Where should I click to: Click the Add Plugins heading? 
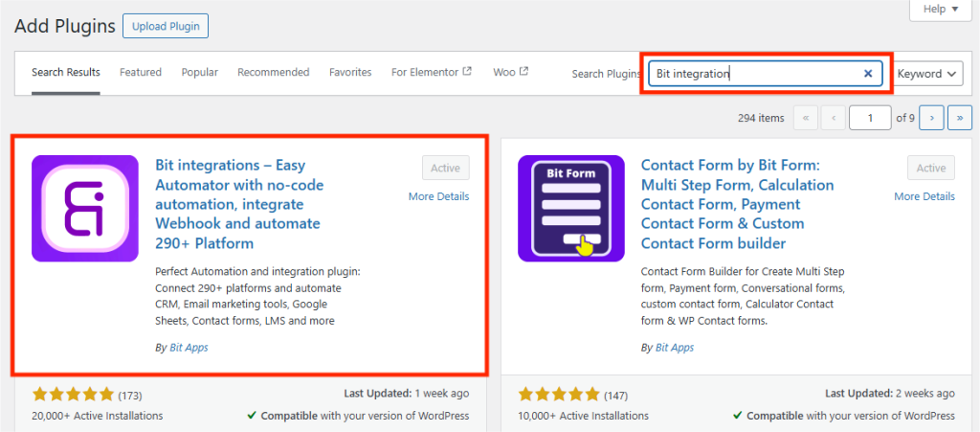point(65,26)
